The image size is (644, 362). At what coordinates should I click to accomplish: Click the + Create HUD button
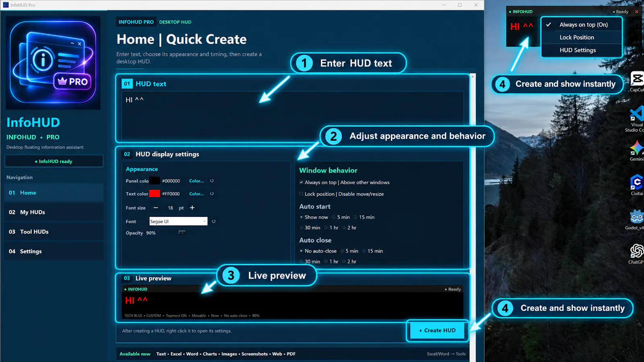(x=437, y=330)
